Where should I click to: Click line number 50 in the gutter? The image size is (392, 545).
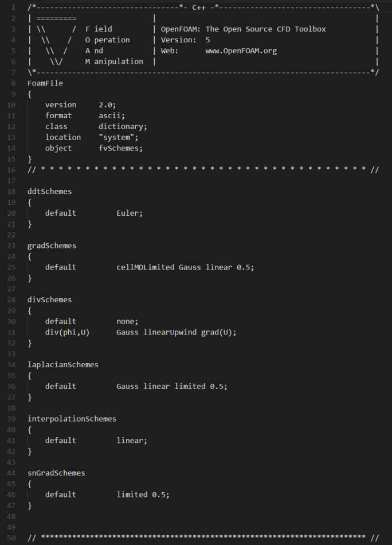(x=11, y=538)
